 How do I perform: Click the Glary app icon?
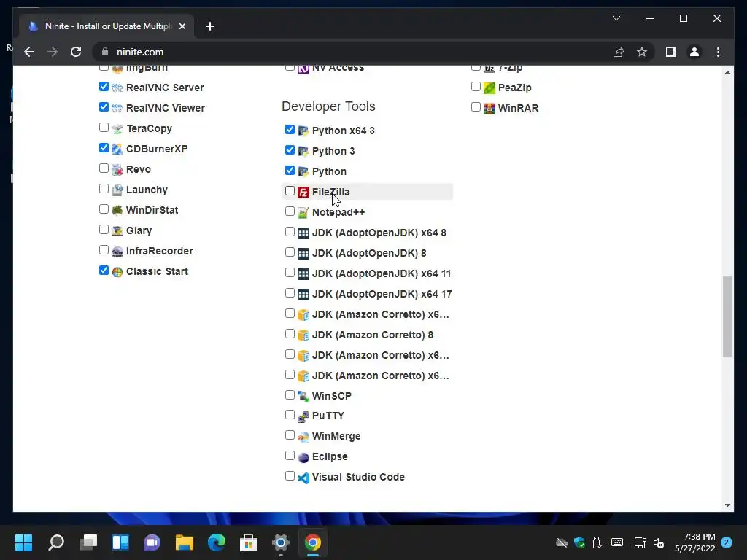click(x=117, y=230)
